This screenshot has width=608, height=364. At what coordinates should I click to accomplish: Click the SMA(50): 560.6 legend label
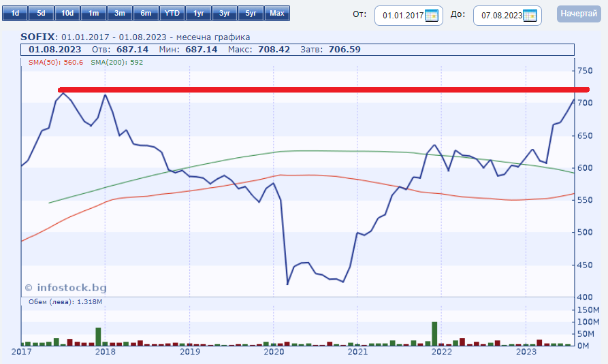point(56,63)
